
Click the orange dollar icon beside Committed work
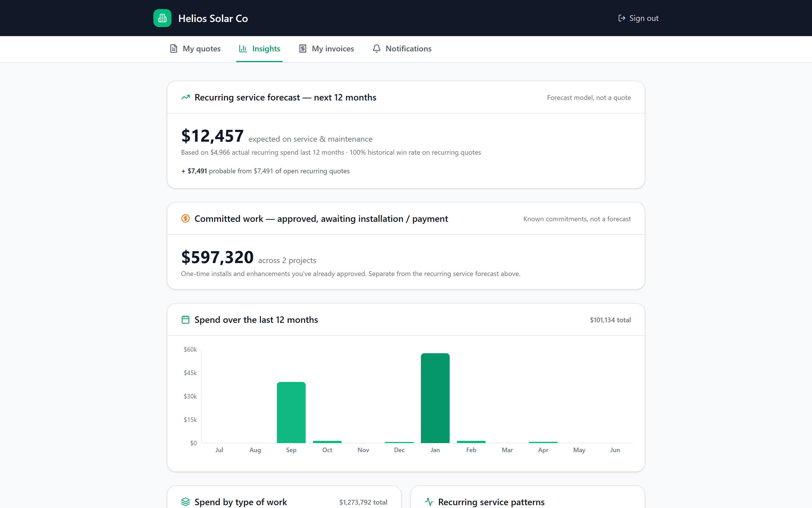point(186,219)
